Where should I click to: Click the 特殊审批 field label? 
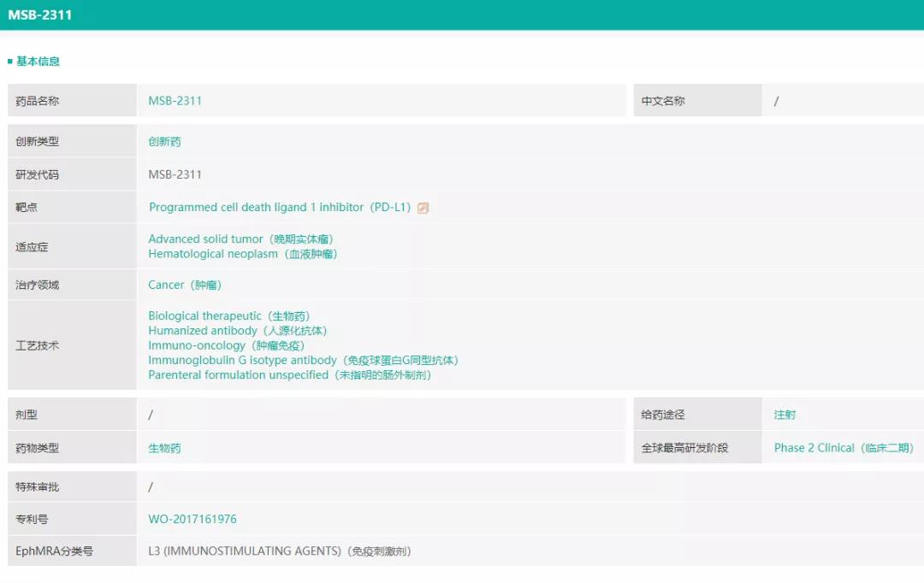click(37, 487)
